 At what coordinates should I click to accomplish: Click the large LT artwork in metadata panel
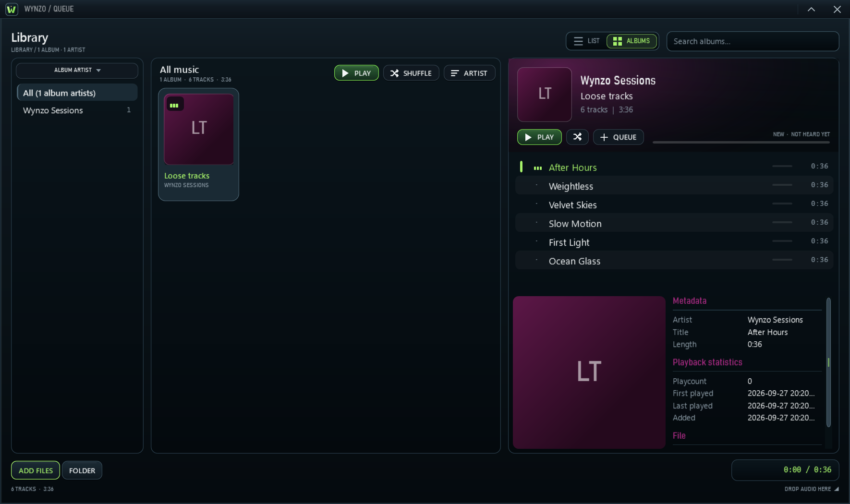(x=589, y=372)
